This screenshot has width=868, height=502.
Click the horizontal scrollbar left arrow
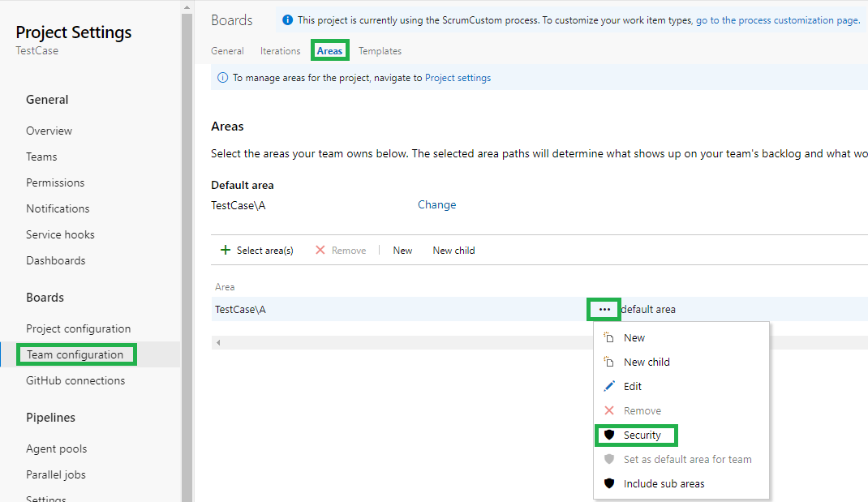coord(217,343)
